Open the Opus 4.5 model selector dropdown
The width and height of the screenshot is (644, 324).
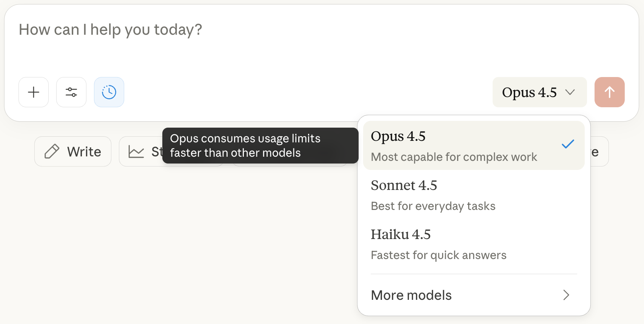[x=539, y=92]
